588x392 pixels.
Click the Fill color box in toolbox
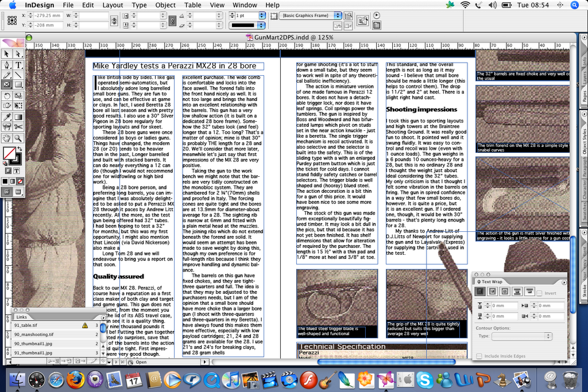(9, 154)
